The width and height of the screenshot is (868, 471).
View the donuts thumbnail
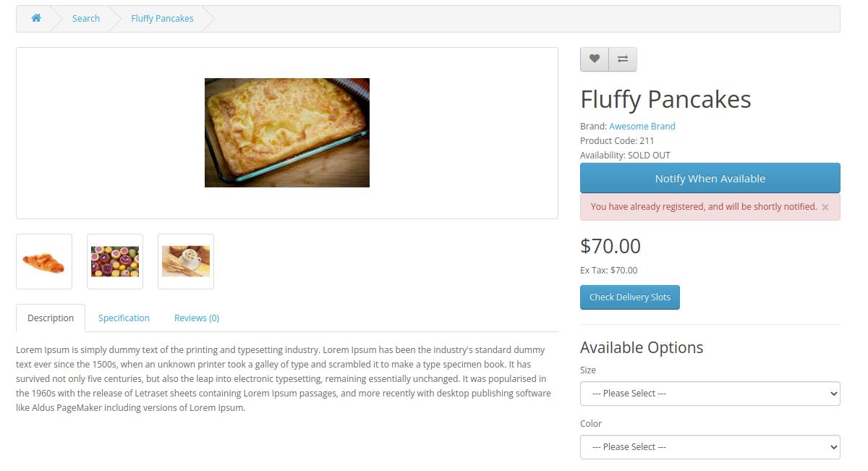[x=114, y=261]
